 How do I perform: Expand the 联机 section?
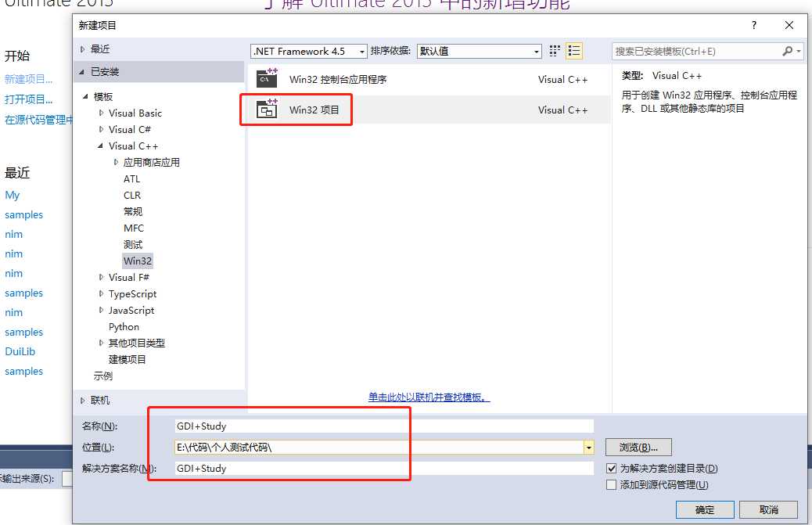(82, 401)
